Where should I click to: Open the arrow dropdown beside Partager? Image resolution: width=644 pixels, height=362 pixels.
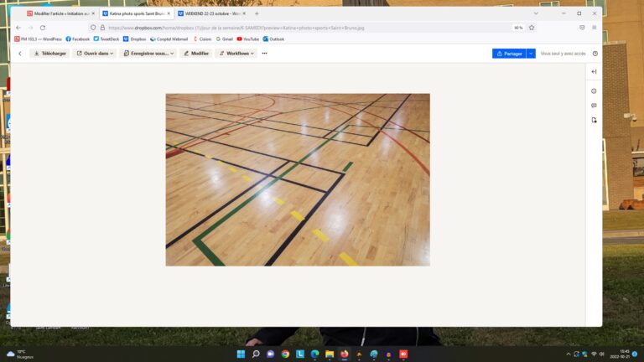531,54
